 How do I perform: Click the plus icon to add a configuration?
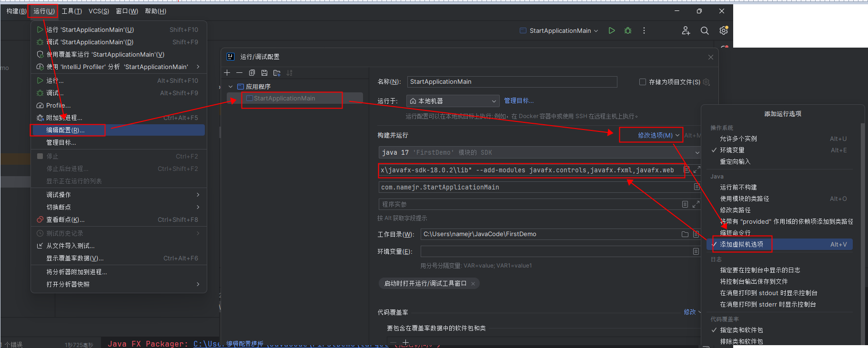coord(227,73)
